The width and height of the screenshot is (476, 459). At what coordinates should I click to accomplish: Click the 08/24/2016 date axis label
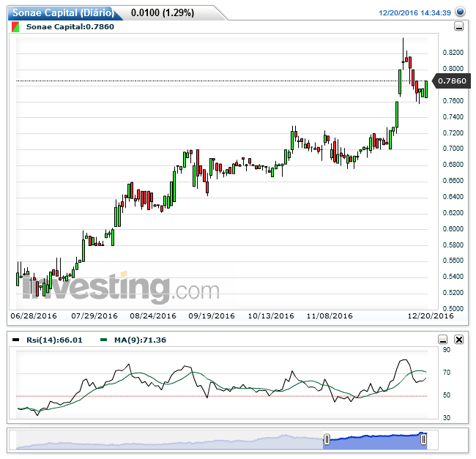[153, 316]
